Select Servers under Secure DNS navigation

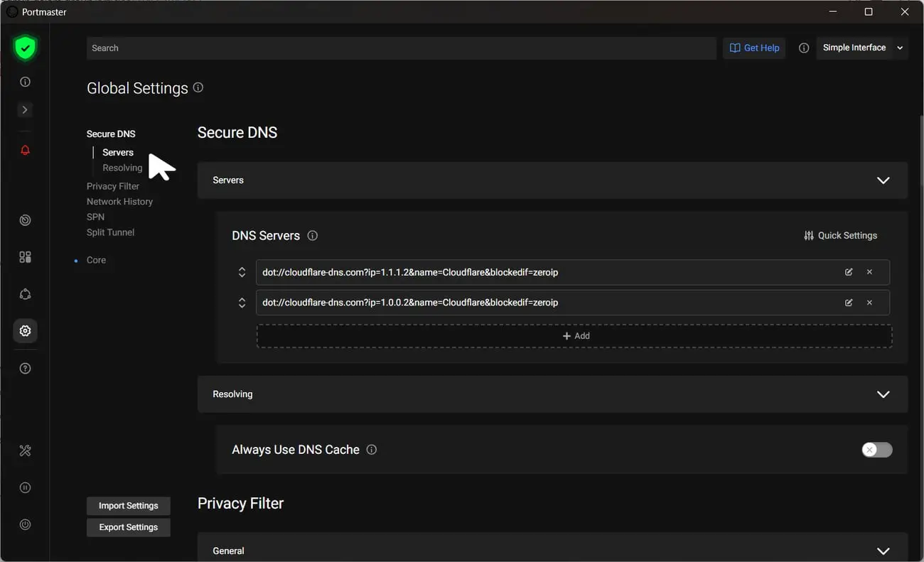118,152
